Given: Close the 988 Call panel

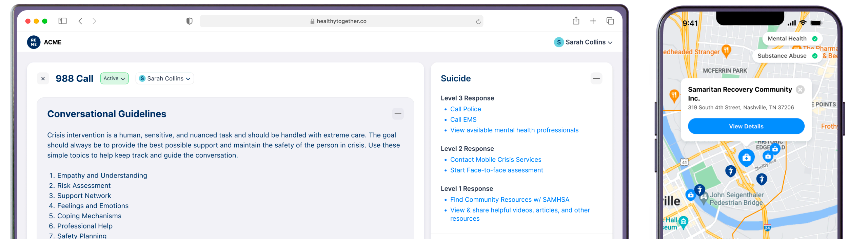Looking at the screenshot, I should (43, 78).
